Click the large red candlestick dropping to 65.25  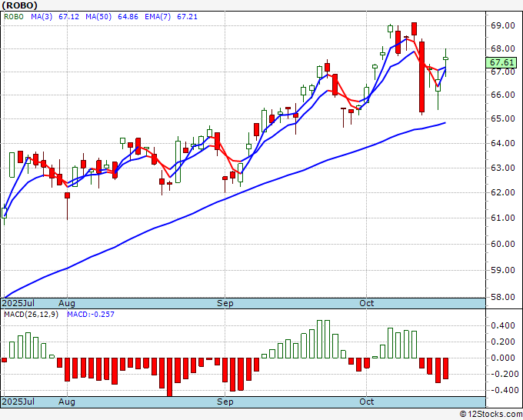(x=422, y=77)
